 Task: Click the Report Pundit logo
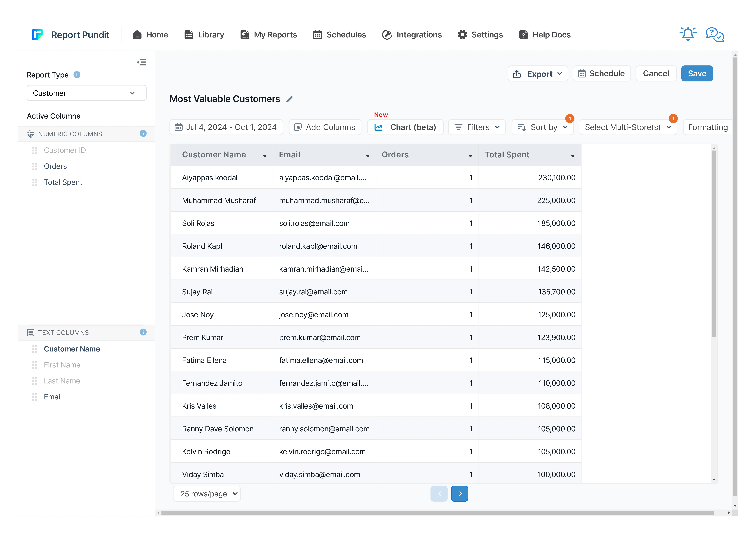click(x=37, y=35)
